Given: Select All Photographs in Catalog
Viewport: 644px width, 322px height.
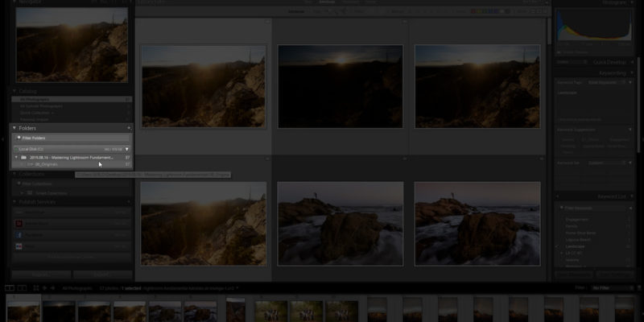Looking at the screenshot, I should pos(72,99).
